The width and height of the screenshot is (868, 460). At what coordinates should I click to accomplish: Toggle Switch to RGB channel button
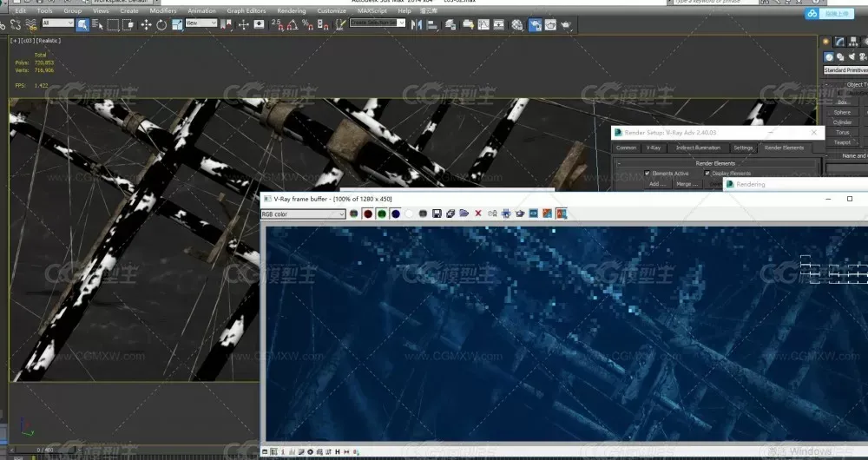[x=354, y=214]
